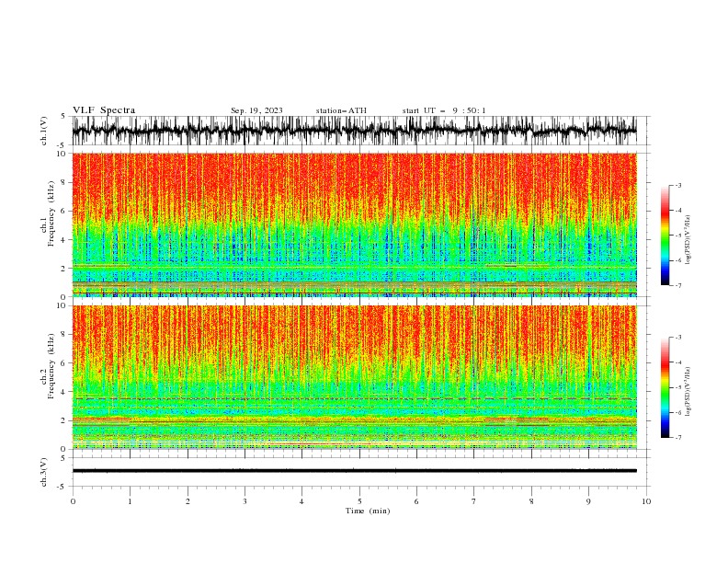Click the "-3" value on ch.2 color bar

677,338
